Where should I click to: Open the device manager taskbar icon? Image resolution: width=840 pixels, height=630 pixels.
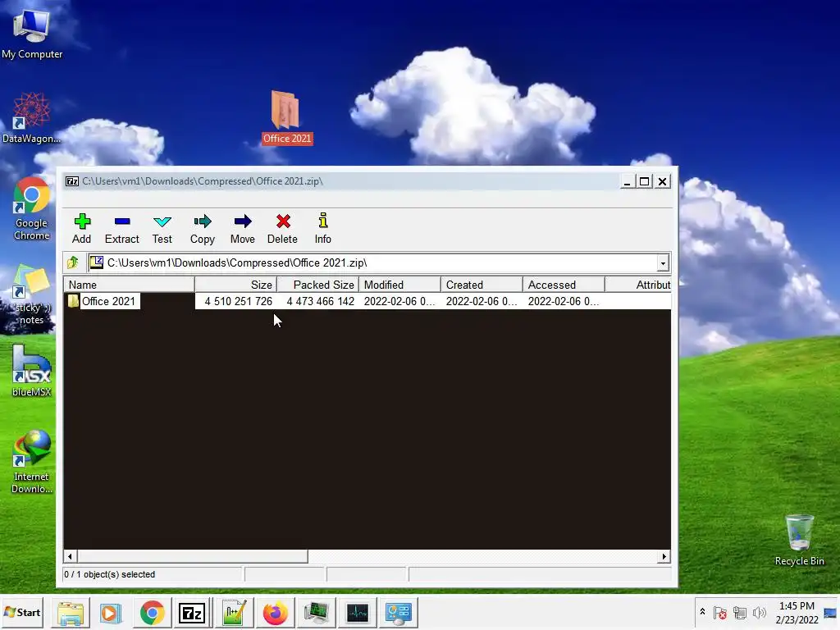[316, 613]
